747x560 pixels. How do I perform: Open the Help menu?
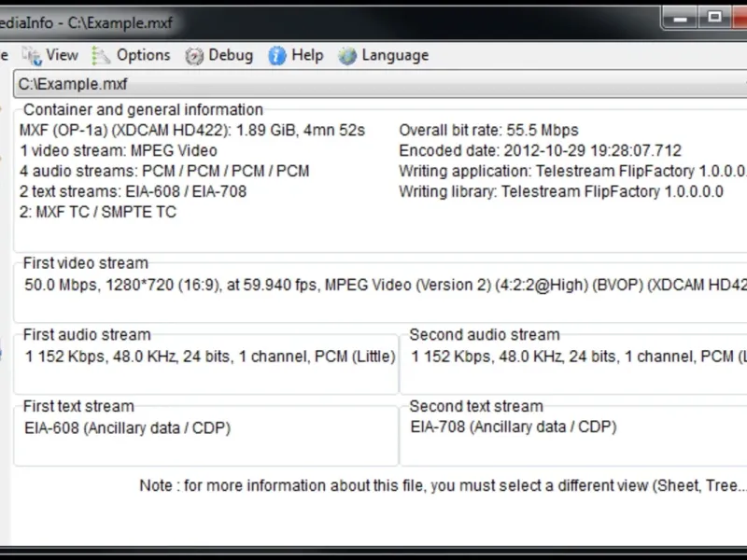[307, 55]
